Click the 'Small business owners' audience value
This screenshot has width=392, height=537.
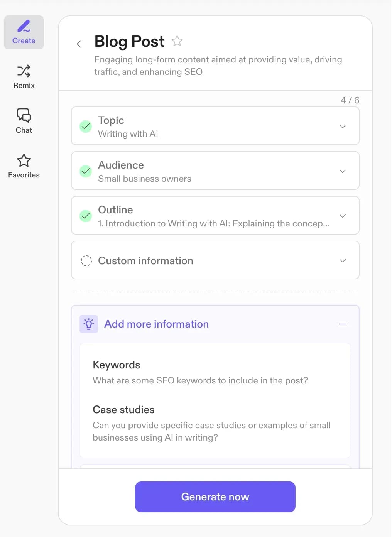145,179
